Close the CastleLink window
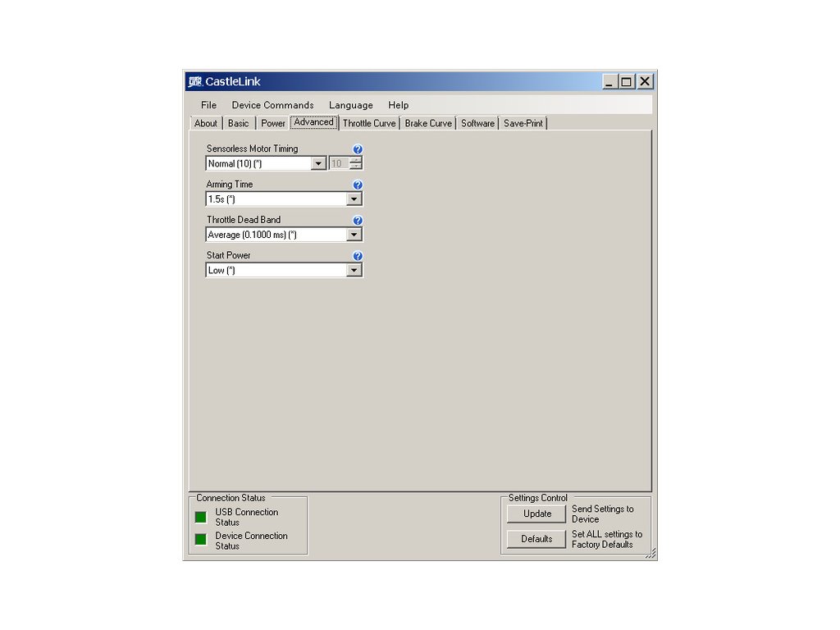 pos(645,81)
